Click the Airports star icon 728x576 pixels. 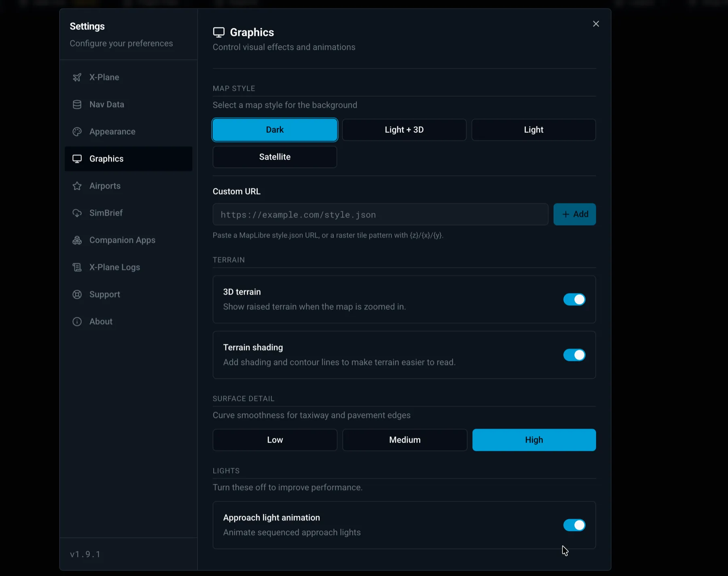pyautogui.click(x=77, y=186)
